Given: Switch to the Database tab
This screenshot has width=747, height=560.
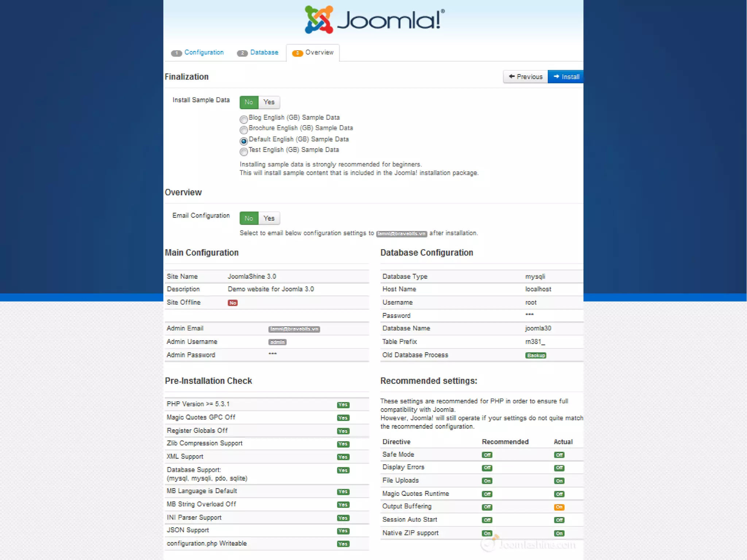Looking at the screenshot, I should (264, 53).
